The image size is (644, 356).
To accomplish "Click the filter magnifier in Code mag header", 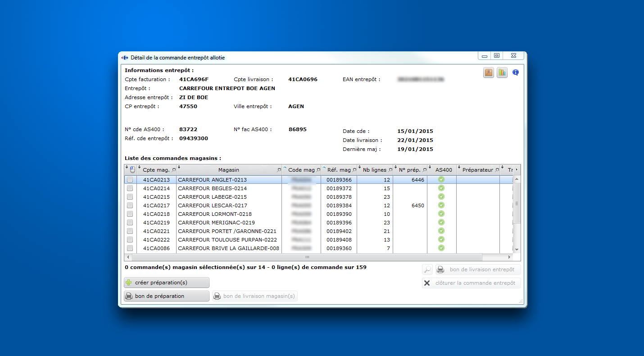I will tap(318, 170).
